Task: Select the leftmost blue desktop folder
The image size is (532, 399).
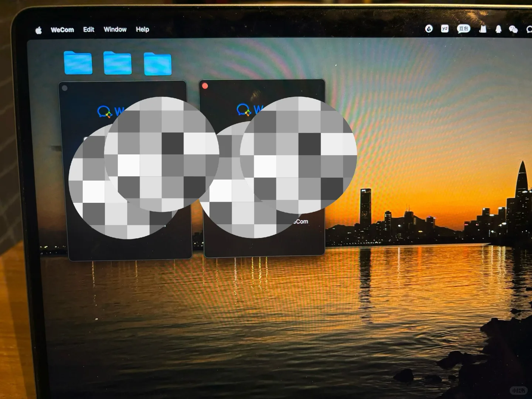Action: coord(78,63)
